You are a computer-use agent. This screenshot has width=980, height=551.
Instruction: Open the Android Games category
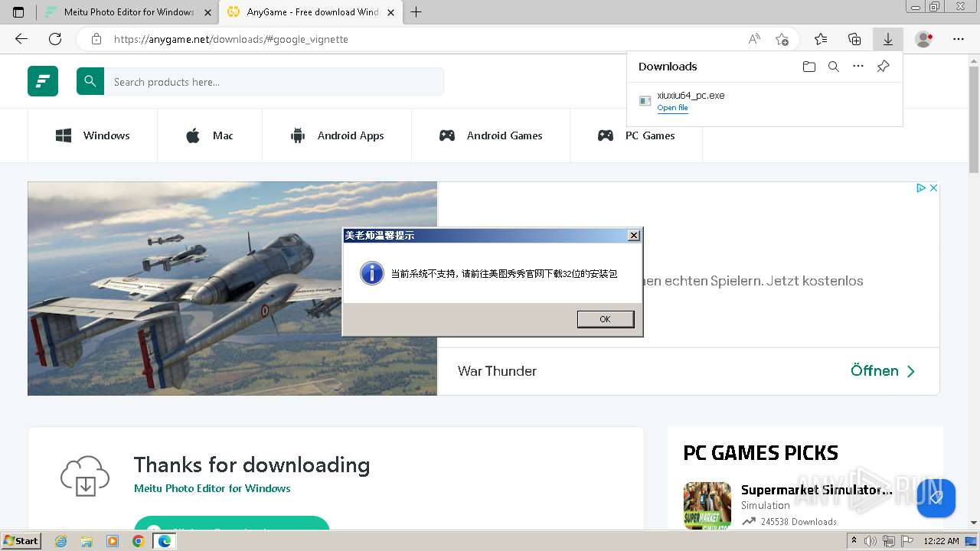491,135
